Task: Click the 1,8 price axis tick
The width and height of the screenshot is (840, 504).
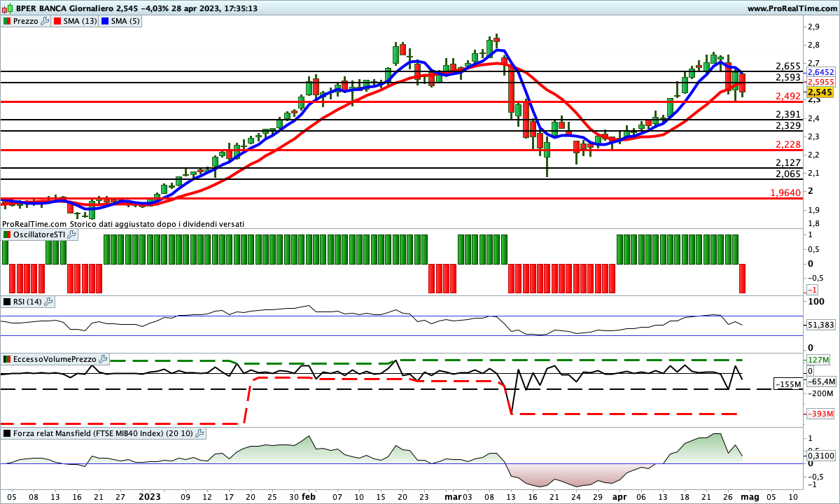Action: [x=814, y=224]
